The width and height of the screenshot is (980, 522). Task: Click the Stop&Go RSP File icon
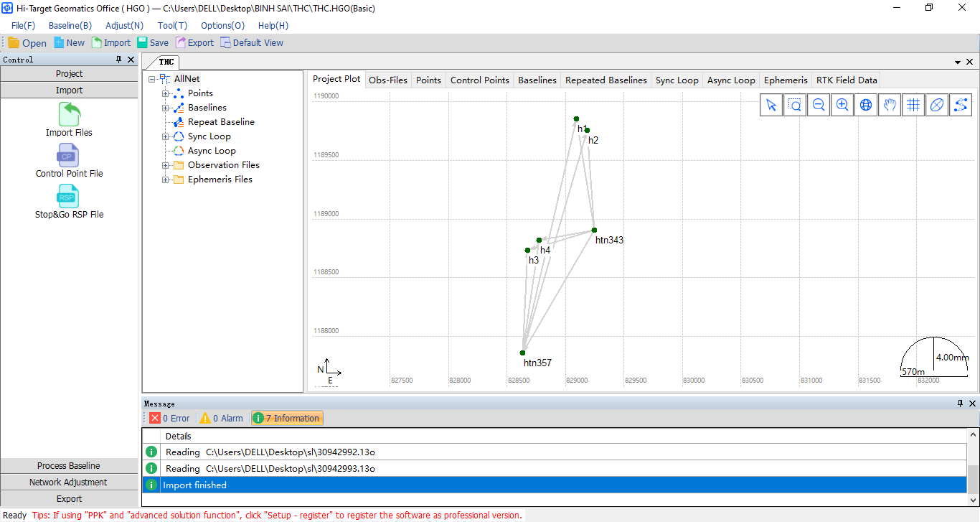[x=69, y=197]
